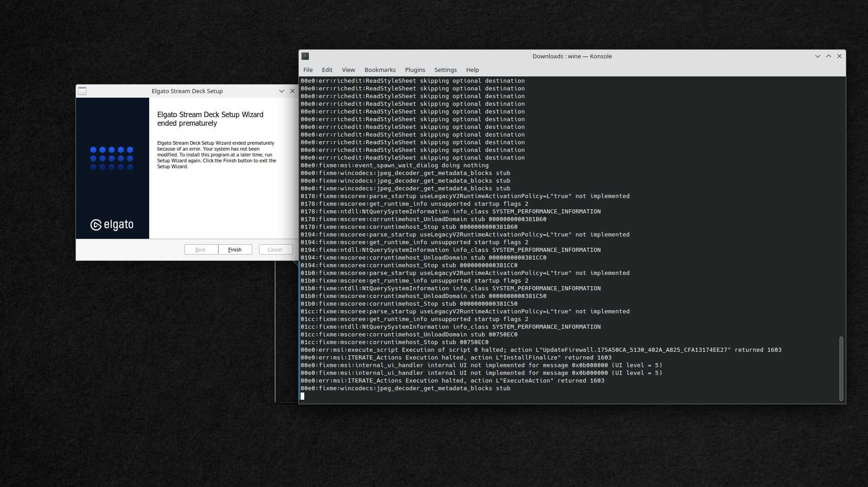Click the '01b0:fixme:mscoree:get_runtime_info' line
The image size is (868, 487).
(414, 281)
